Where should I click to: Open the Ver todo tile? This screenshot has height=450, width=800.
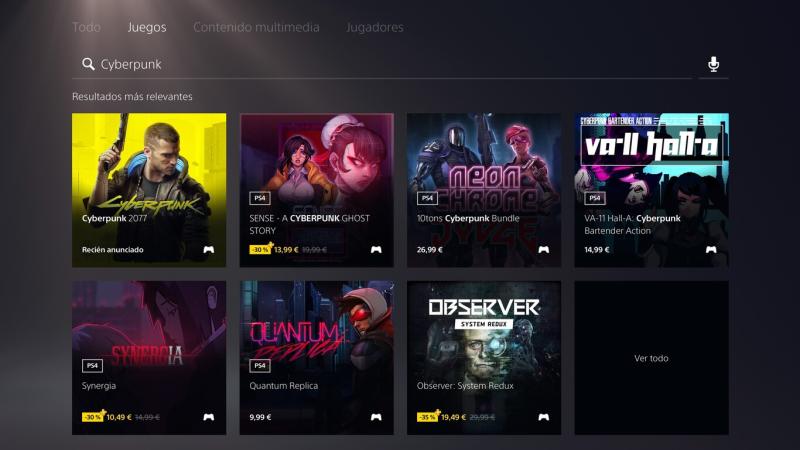coord(652,358)
